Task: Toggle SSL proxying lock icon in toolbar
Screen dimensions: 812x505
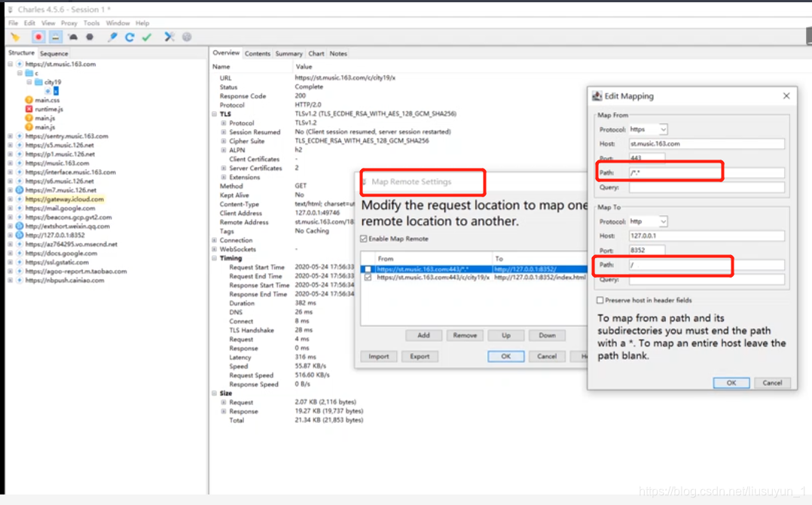Action: (56, 37)
